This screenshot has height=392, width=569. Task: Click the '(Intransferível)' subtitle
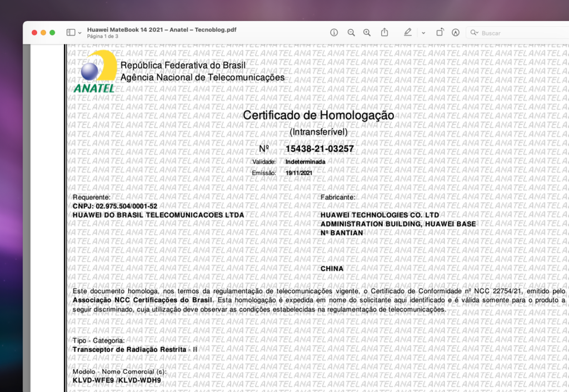click(318, 132)
